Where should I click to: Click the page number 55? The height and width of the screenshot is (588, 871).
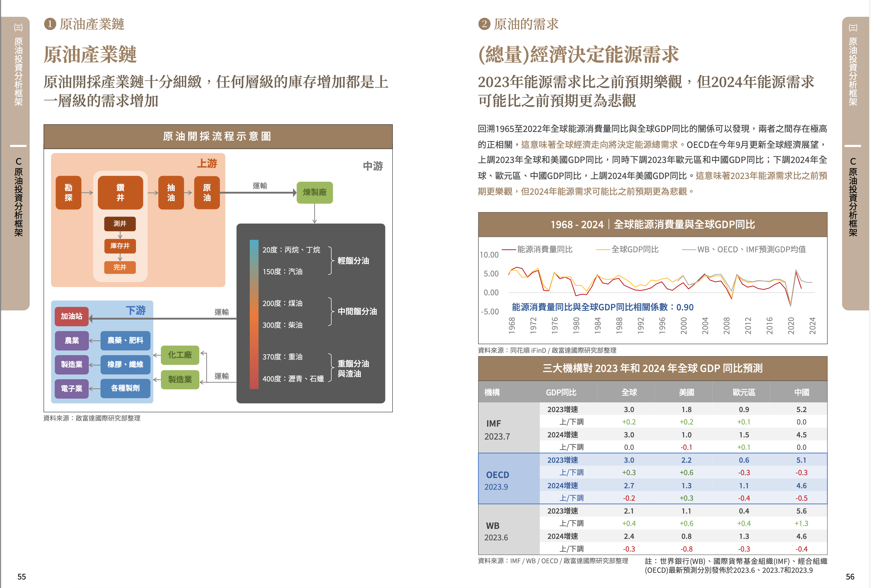(x=22, y=577)
